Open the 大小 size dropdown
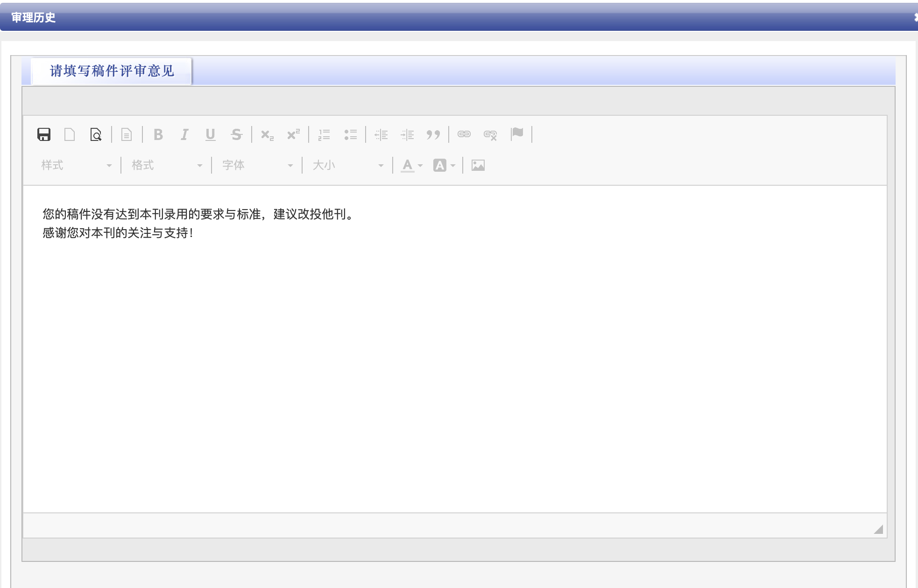 [x=348, y=165]
